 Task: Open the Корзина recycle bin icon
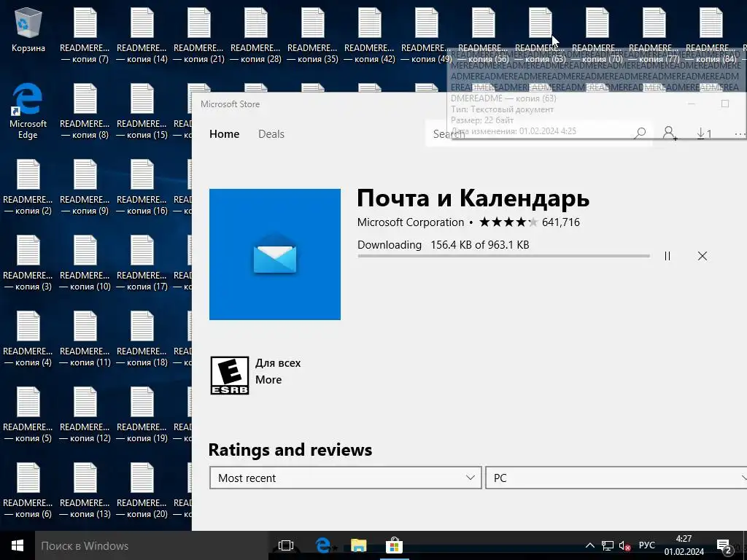(28, 29)
